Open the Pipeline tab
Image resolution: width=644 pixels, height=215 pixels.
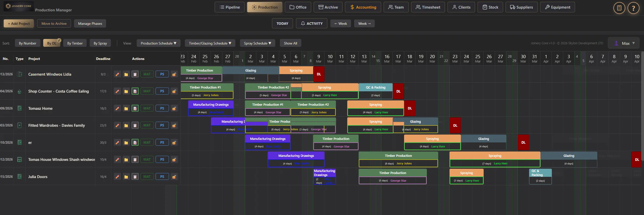pyautogui.click(x=230, y=7)
